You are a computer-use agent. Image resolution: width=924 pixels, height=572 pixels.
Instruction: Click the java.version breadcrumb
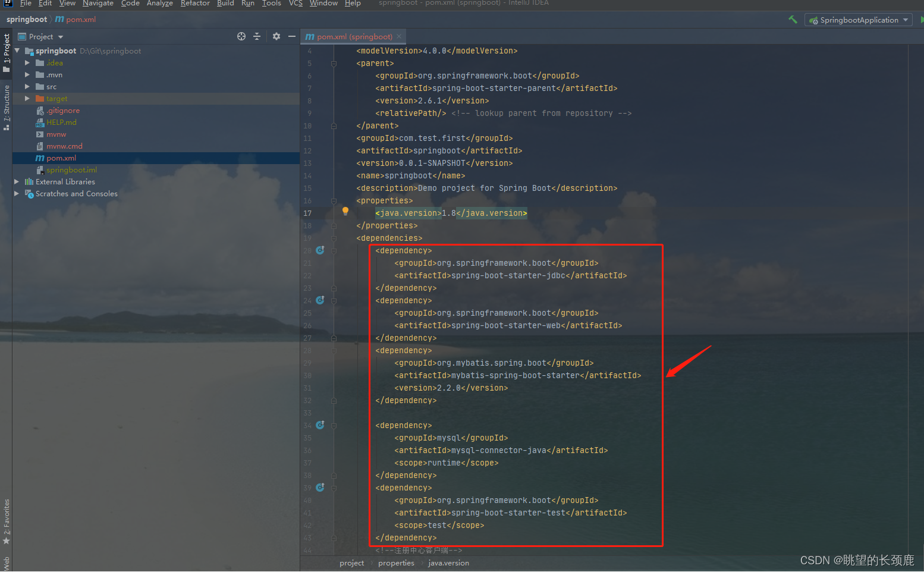[x=448, y=563]
